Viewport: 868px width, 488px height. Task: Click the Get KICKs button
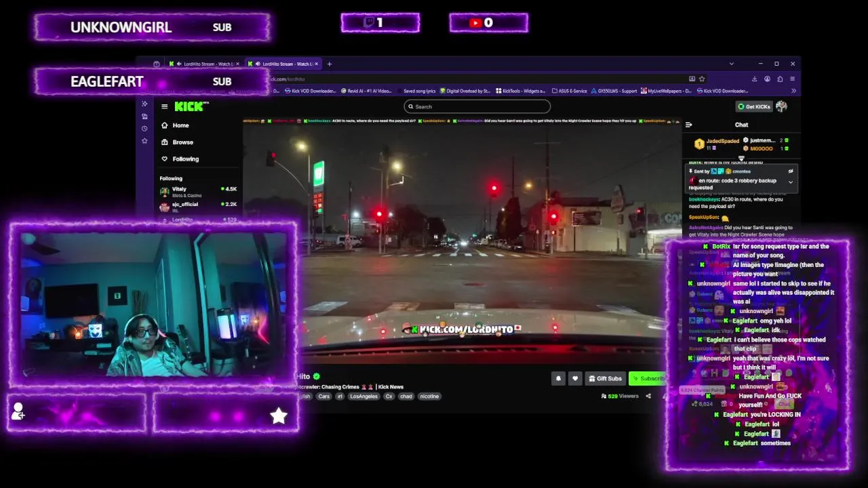754,106
